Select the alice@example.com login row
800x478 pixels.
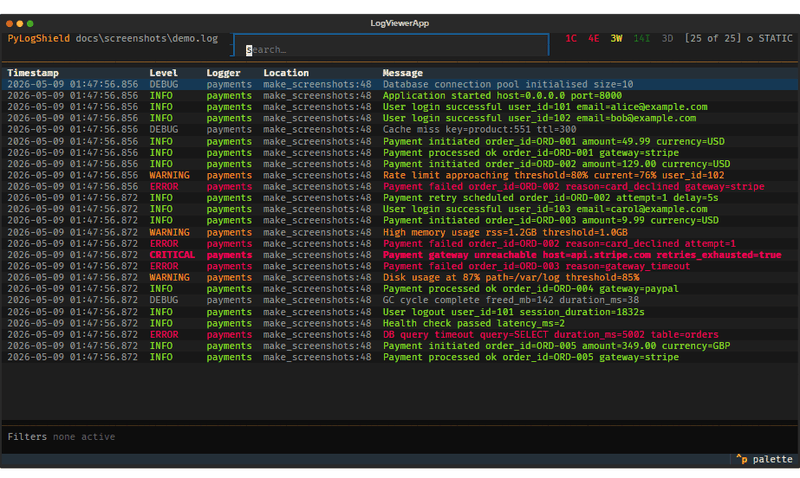(x=400, y=107)
